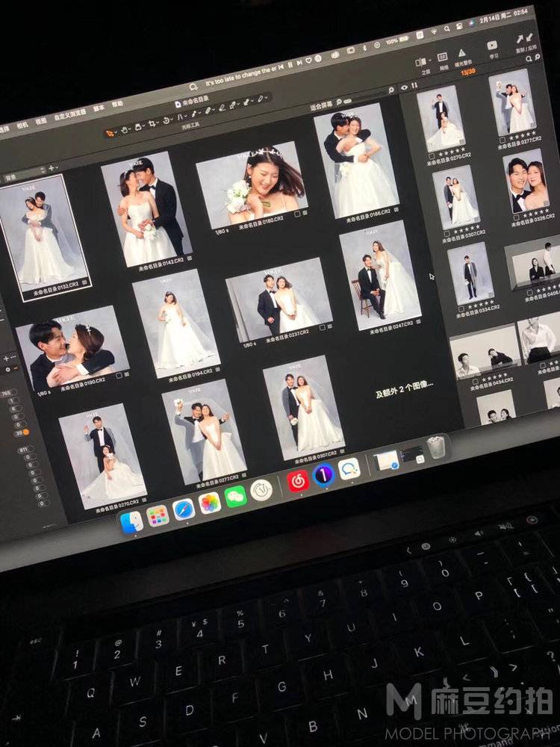Click the speech bubble icon in the title bar

193,87
